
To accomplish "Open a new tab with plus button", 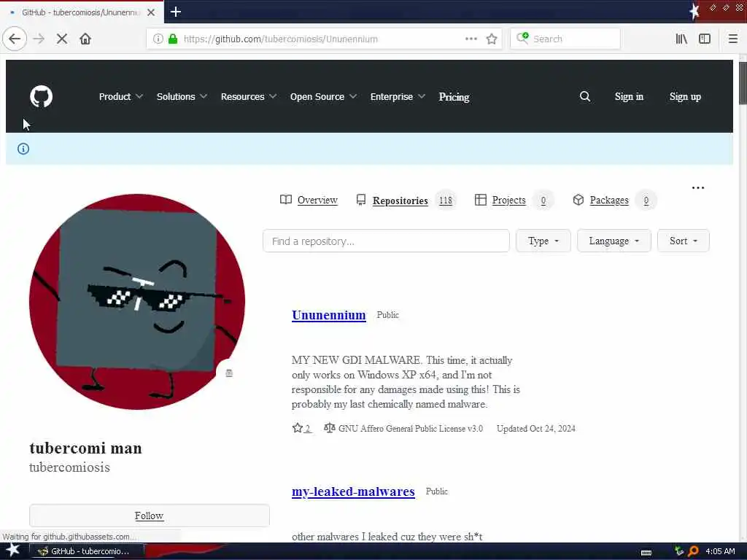I will 176,12.
